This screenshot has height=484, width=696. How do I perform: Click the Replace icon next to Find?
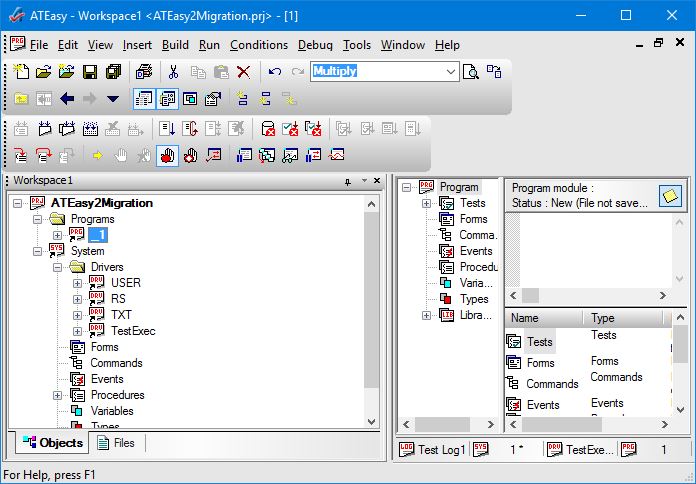494,71
